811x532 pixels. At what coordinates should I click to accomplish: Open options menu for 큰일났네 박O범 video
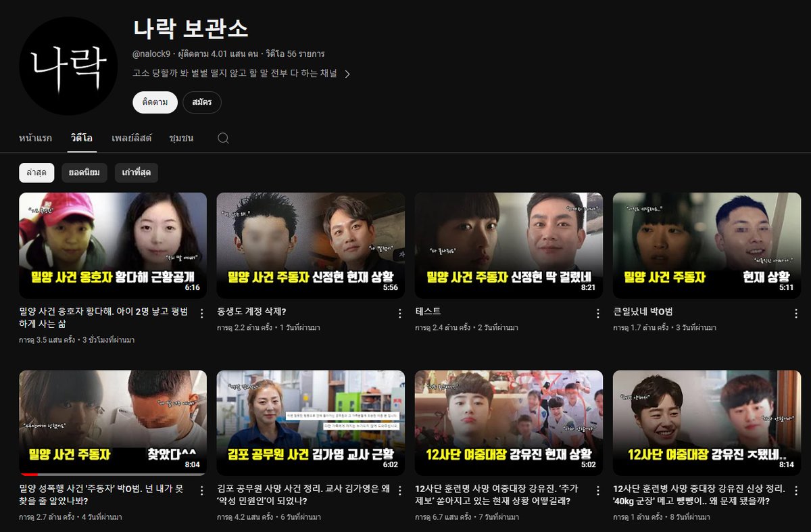click(795, 314)
